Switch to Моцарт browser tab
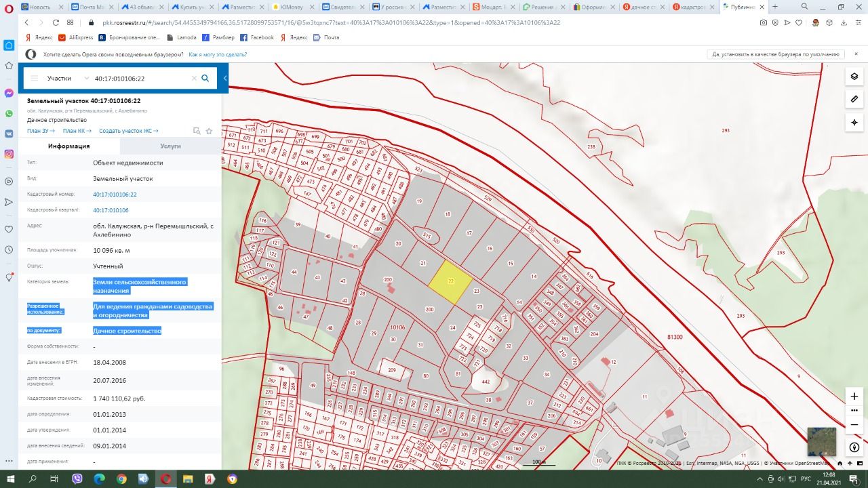 pos(492,7)
